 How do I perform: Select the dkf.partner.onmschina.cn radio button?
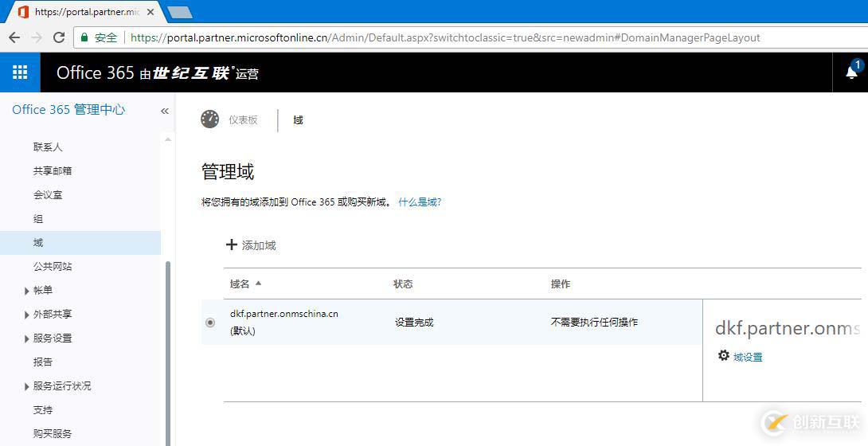click(x=210, y=322)
